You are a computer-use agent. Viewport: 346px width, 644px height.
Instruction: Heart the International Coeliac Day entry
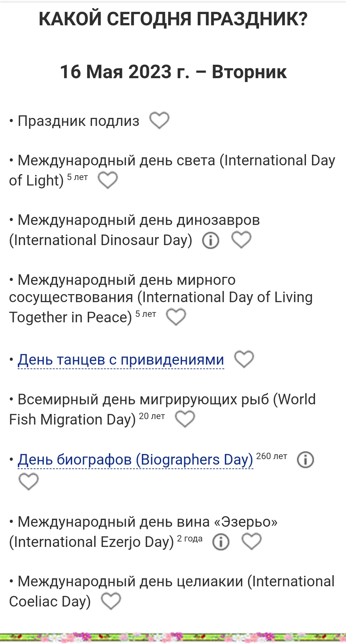tap(111, 601)
